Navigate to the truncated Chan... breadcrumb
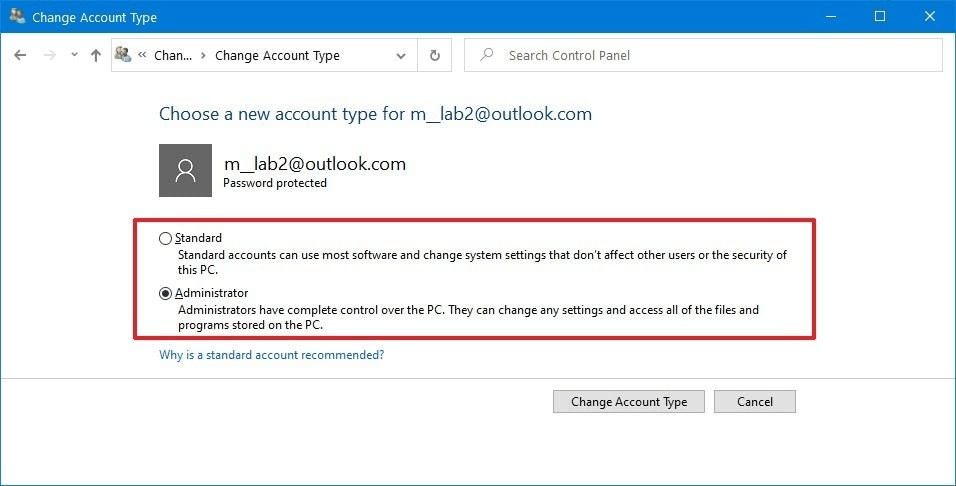 tap(172, 56)
